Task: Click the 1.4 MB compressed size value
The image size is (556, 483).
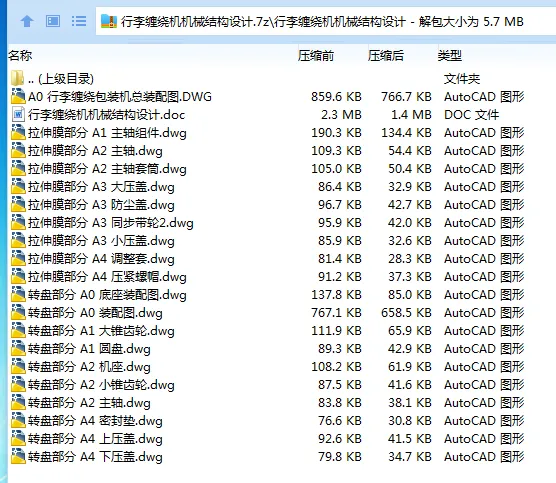Action: tap(411, 115)
